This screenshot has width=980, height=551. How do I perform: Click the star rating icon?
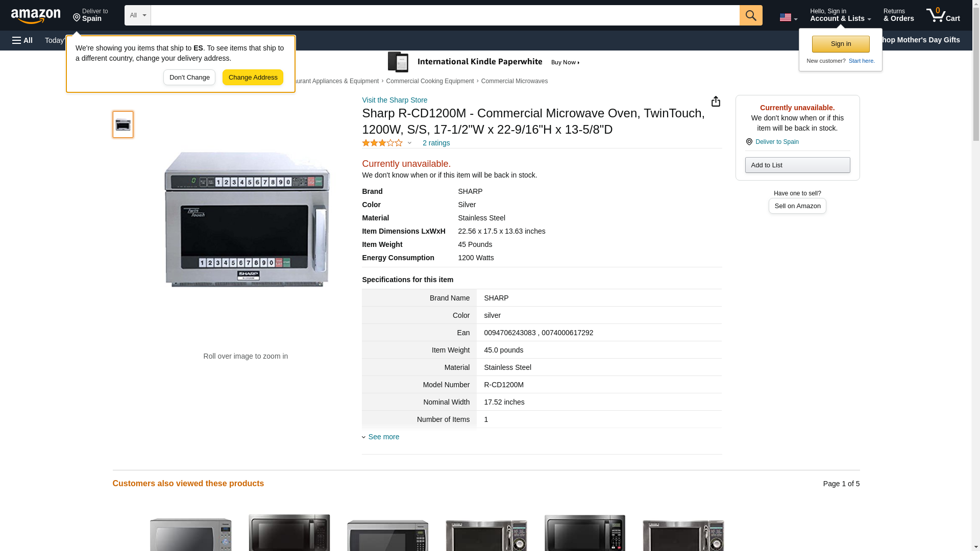click(x=382, y=143)
